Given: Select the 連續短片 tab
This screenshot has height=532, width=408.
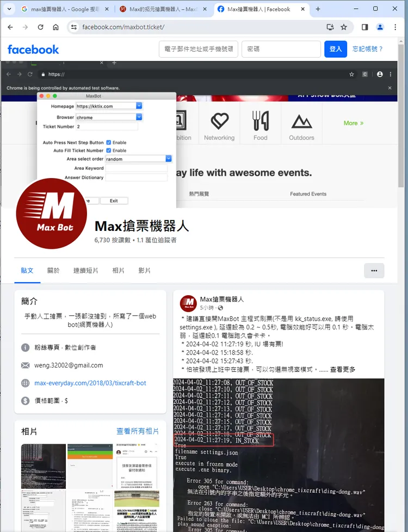Looking at the screenshot, I should coord(86,271).
